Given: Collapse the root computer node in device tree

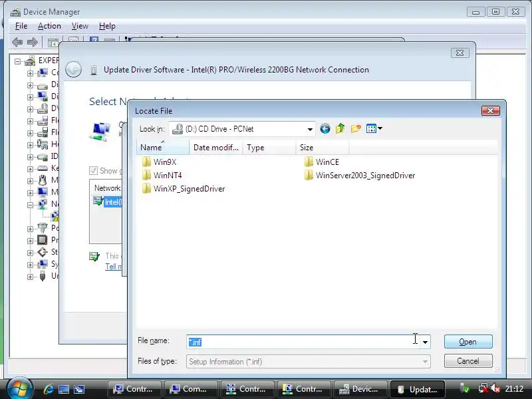Looking at the screenshot, I should tap(17, 61).
